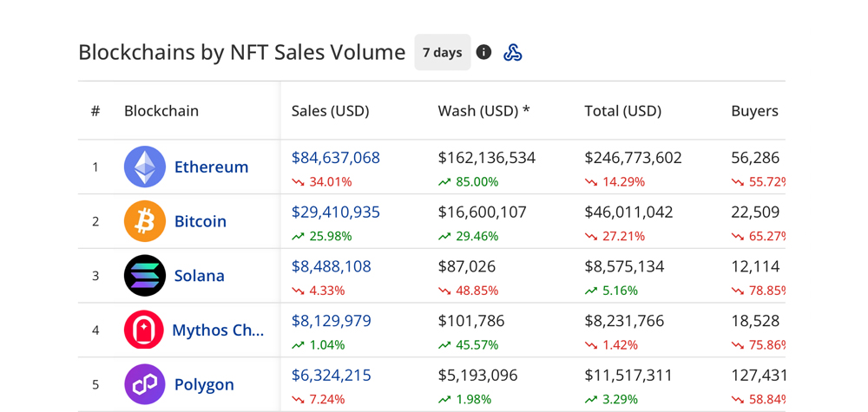Click Ethereum wash value $162,136,534
The width and height of the screenshot is (868, 412).
click(x=487, y=158)
